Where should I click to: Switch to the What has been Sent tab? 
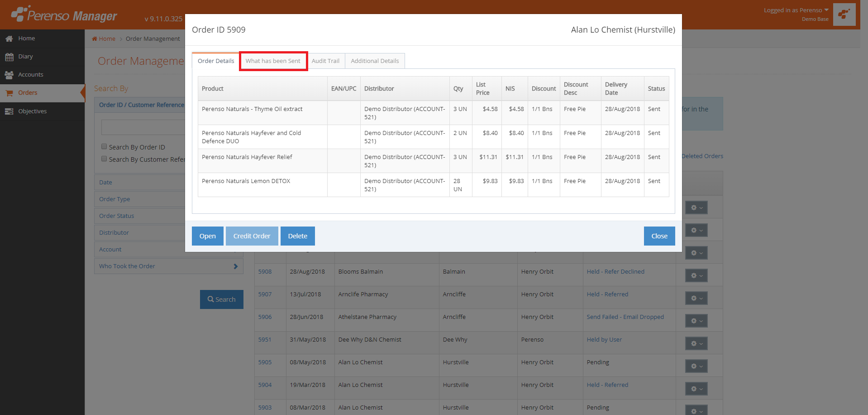pyautogui.click(x=273, y=61)
